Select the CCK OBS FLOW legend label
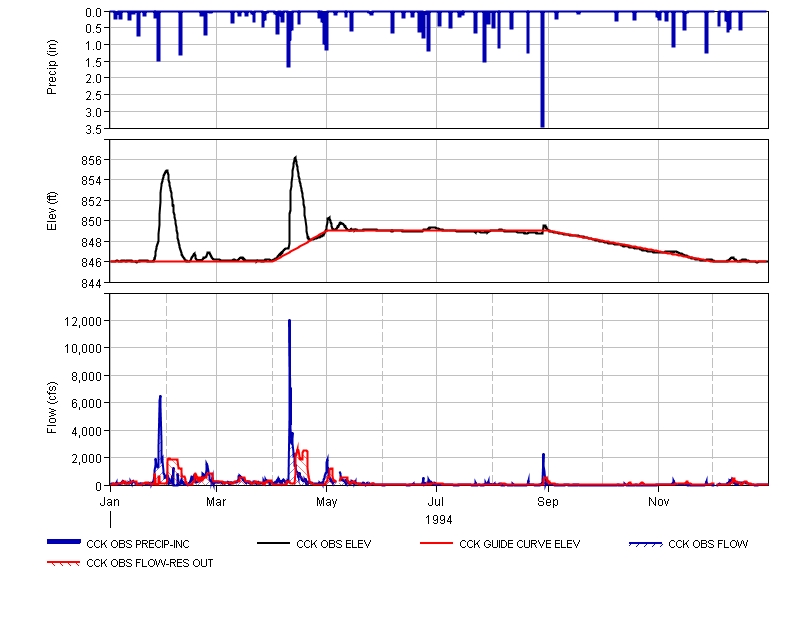800x627 pixels. click(708, 545)
